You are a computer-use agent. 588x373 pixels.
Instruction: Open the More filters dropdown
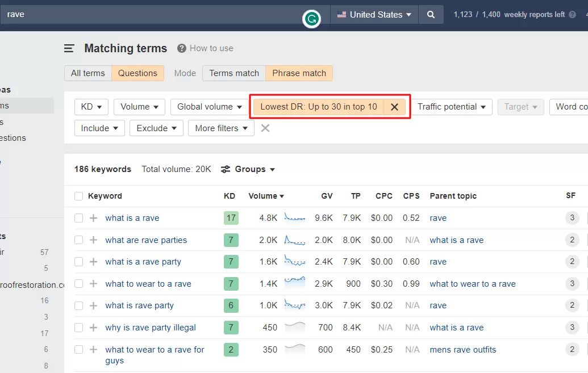221,128
